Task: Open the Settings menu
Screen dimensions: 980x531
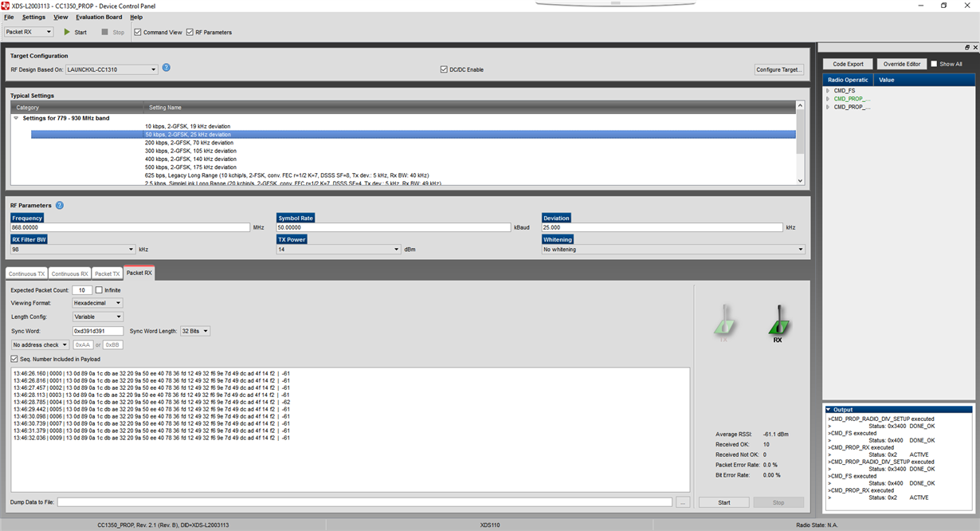Action: (33, 17)
